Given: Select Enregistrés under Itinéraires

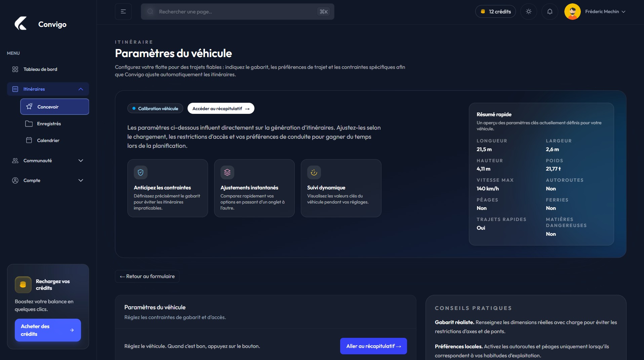Looking at the screenshot, I should click(49, 124).
